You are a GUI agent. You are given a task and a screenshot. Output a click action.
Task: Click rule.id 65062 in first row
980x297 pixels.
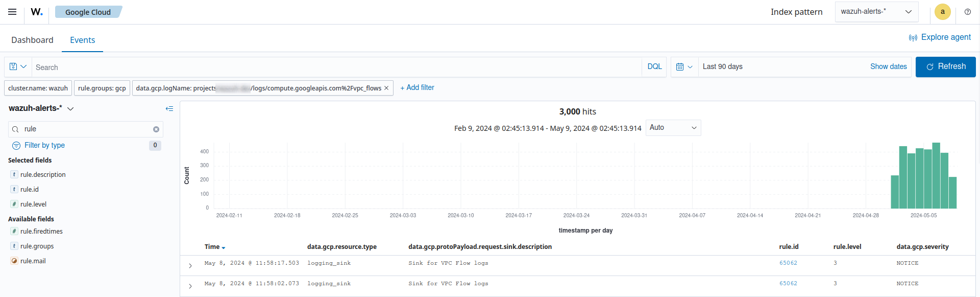coord(788,263)
